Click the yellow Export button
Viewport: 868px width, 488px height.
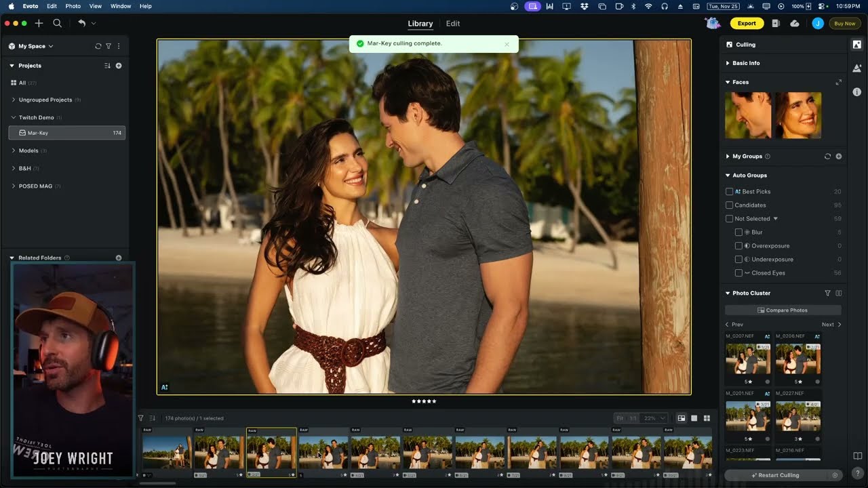(747, 23)
